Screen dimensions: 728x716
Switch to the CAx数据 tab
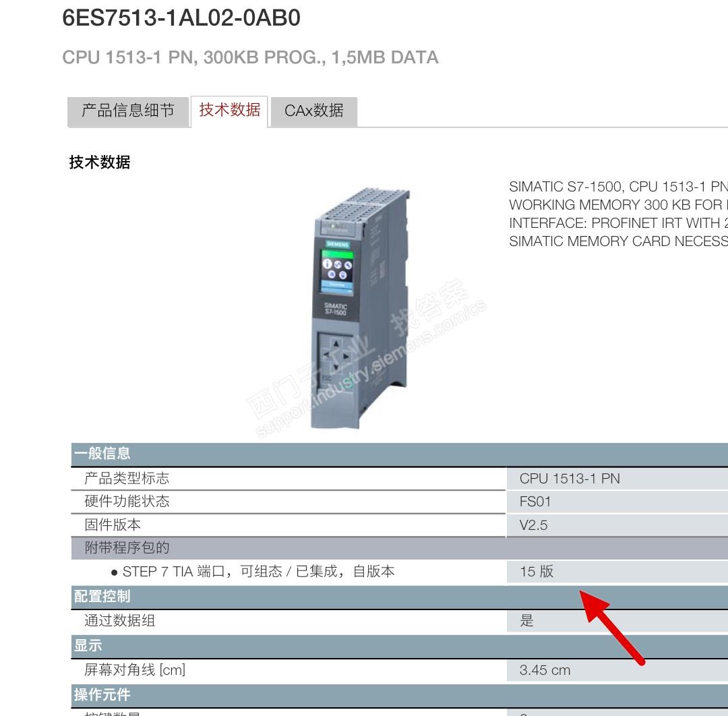click(x=314, y=111)
